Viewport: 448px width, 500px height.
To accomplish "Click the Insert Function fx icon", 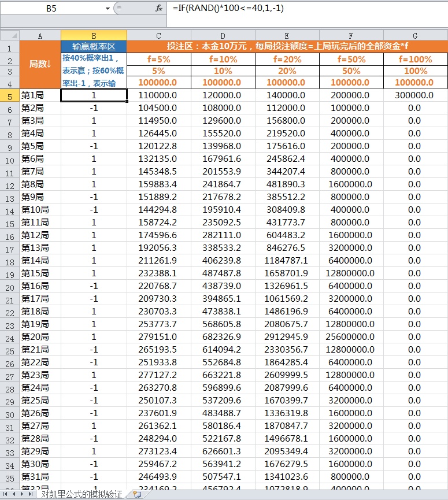I will tap(159, 8).
